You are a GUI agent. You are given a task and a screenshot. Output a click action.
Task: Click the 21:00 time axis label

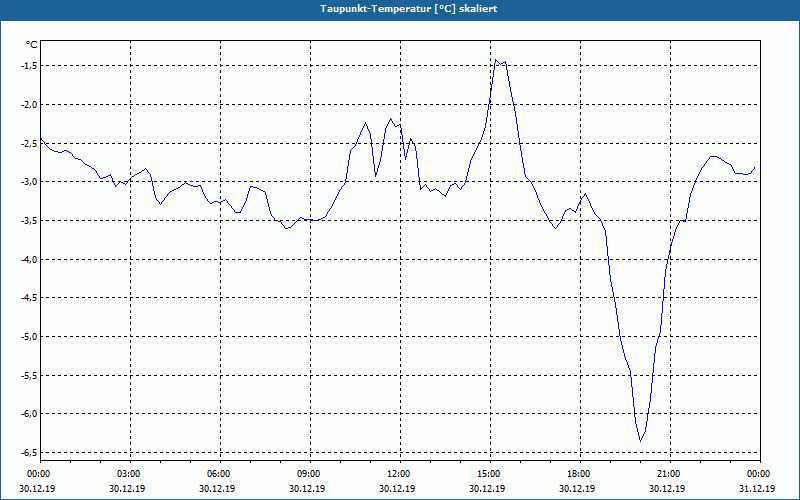[668, 474]
